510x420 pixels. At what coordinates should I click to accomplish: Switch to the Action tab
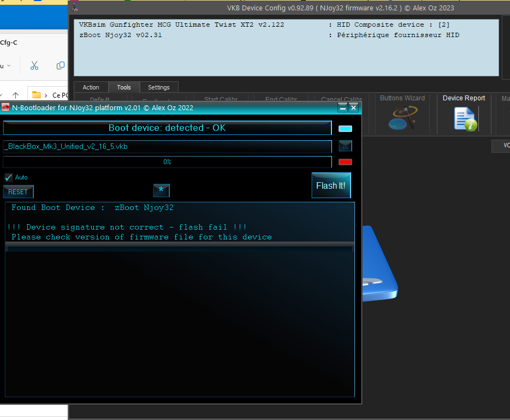[91, 87]
